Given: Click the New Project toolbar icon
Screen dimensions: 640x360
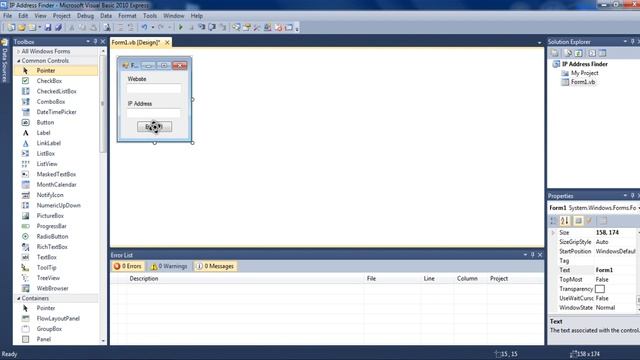Looking at the screenshot, I should tap(11, 28).
